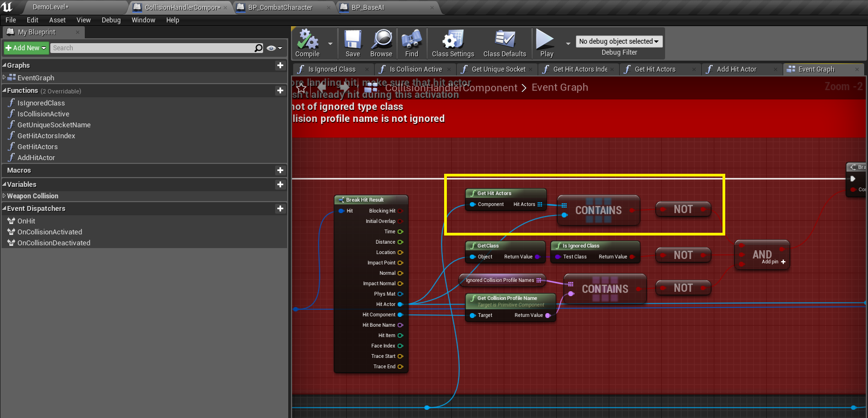Select the OnCollisionActivated event dispatcher
Screen dimensions: 868x418
coord(50,232)
